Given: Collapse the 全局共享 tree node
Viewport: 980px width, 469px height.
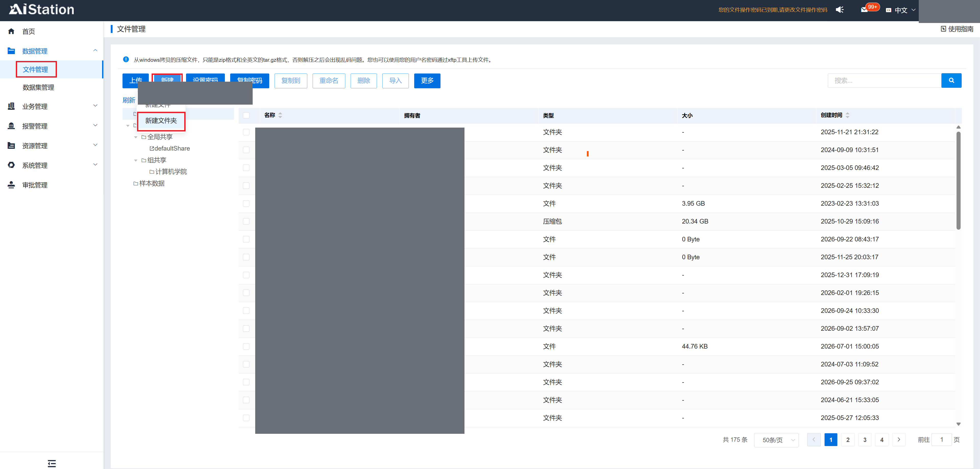Looking at the screenshot, I should [136, 137].
